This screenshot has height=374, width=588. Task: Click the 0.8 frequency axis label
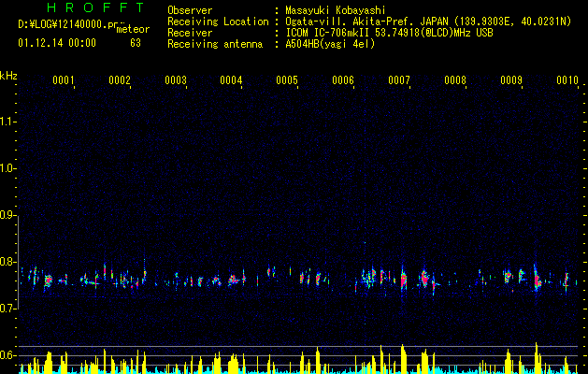point(7,262)
